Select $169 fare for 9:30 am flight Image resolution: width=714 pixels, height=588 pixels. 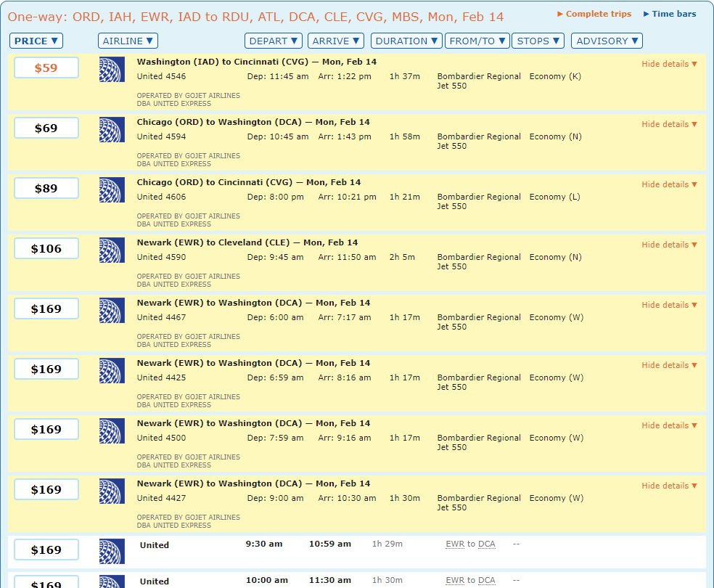click(46, 550)
